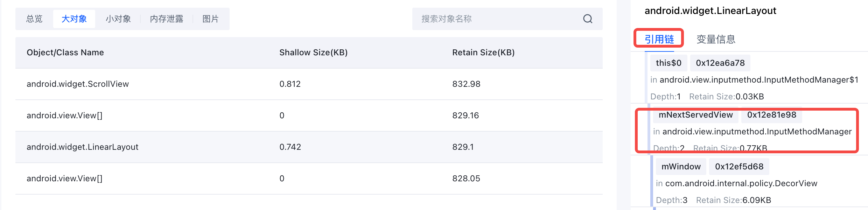
Task: Open the 引用链 tab
Action: click(659, 39)
